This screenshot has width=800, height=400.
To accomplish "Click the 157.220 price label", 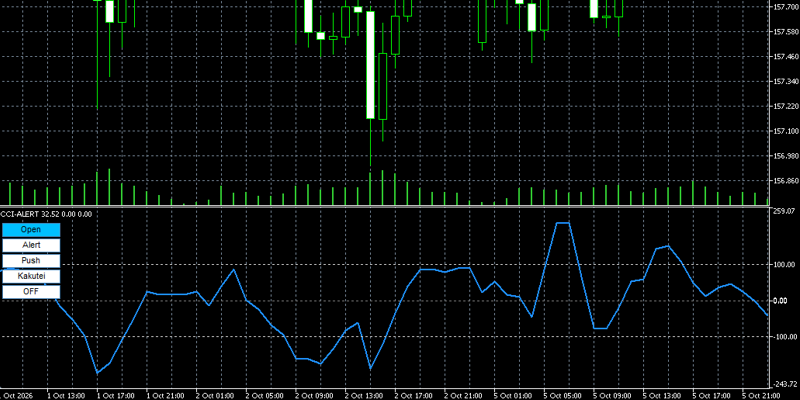I will (786, 107).
